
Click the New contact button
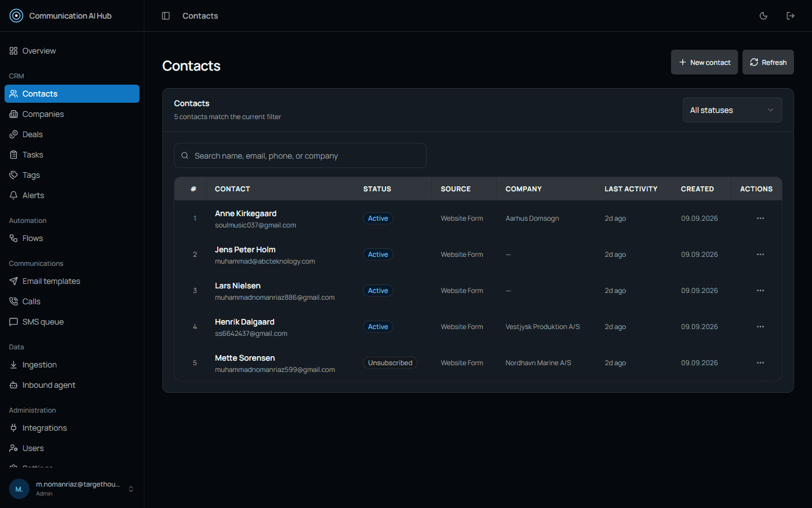point(704,62)
